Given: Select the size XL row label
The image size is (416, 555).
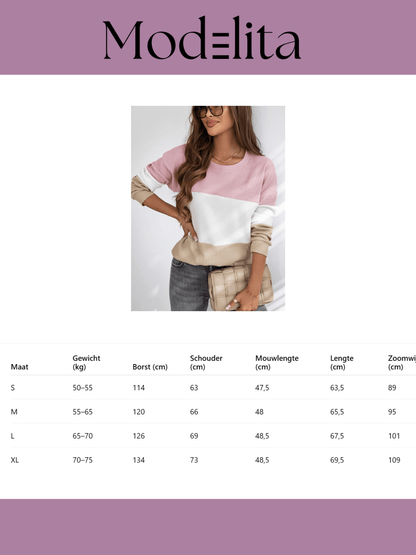Looking at the screenshot, I should (x=15, y=460).
